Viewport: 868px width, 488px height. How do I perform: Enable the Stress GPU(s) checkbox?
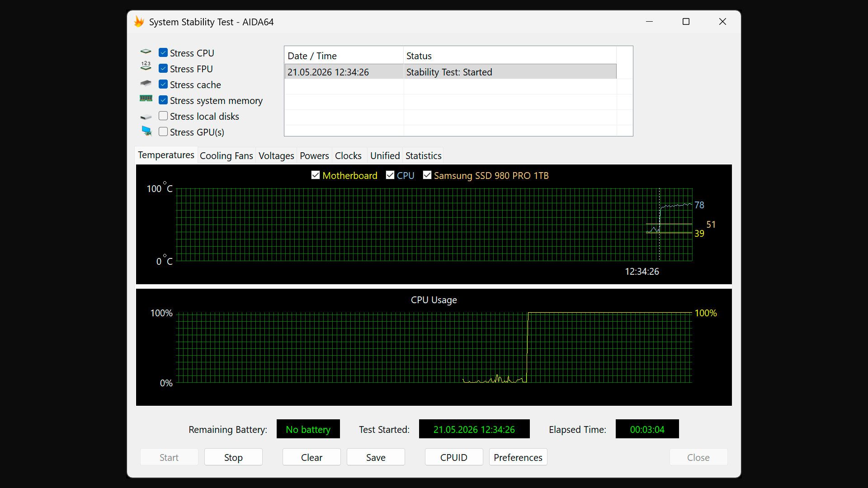(x=163, y=132)
